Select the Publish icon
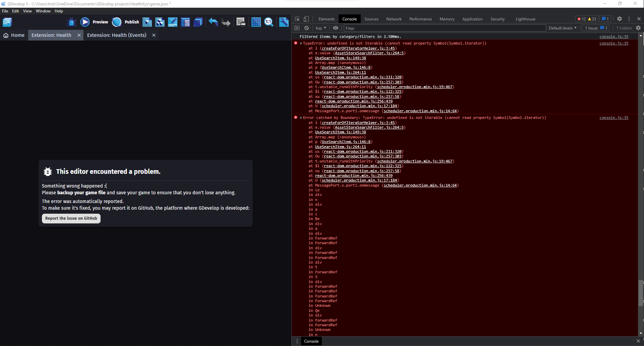The width and height of the screenshot is (644, 346). click(x=117, y=22)
